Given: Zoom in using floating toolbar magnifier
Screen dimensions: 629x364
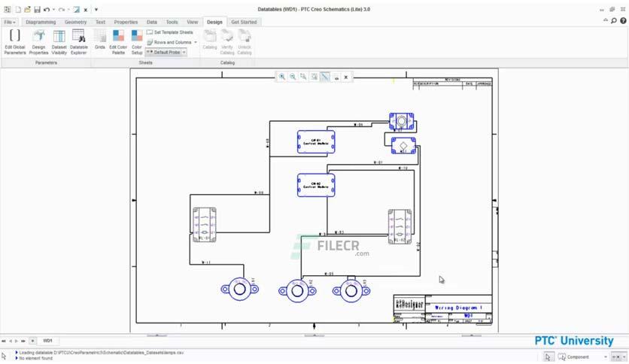Looking at the screenshot, I should point(282,77).
